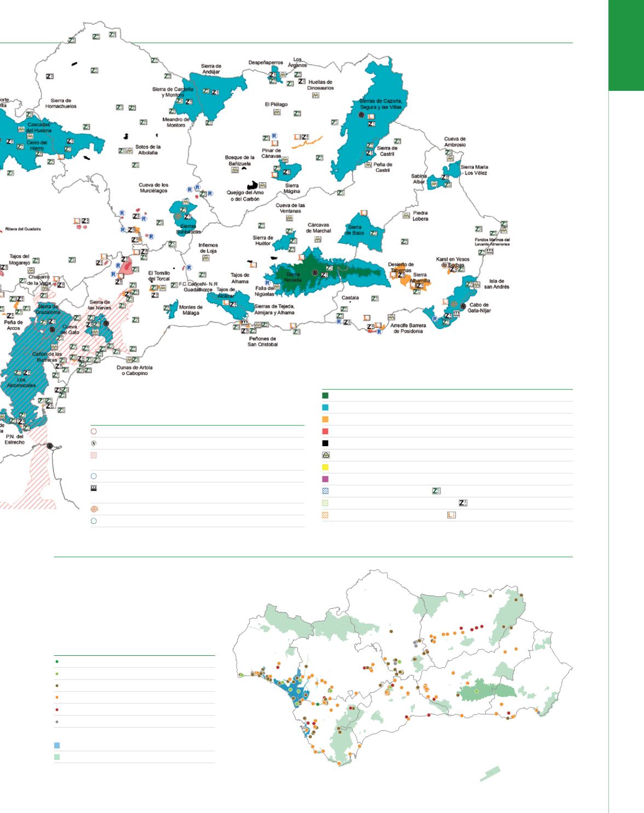Image resolution: width=644 pixels, height=813 pixels.
Task: Select the Cabo de Gata-Níjar label
Action: point(479,308)
